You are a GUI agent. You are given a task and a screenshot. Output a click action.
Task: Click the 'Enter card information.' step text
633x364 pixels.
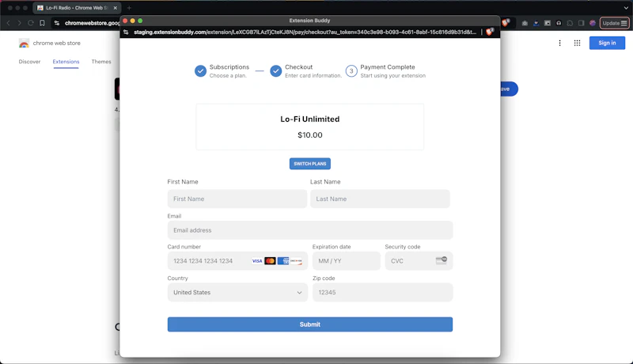(x=313, y=75)
